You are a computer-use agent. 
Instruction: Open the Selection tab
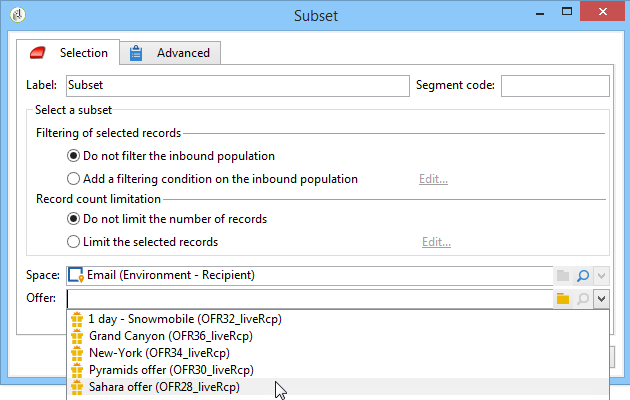click(x=69, y=53)
